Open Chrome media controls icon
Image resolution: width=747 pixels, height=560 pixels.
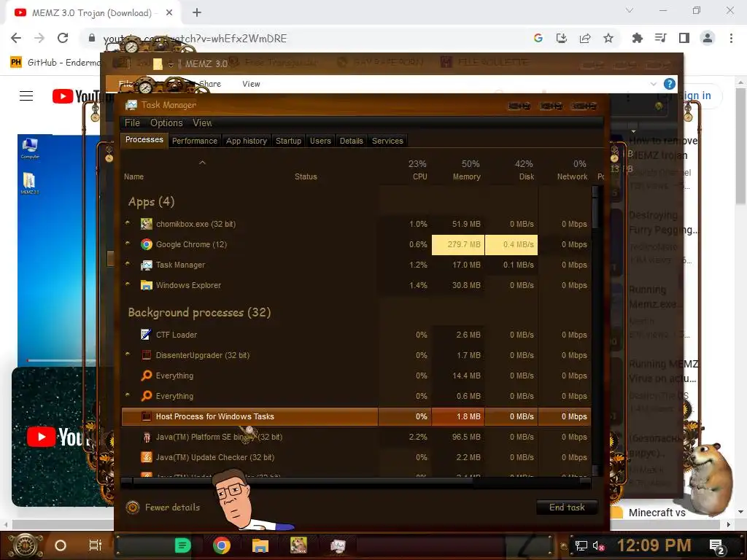(x=660, y=38)
